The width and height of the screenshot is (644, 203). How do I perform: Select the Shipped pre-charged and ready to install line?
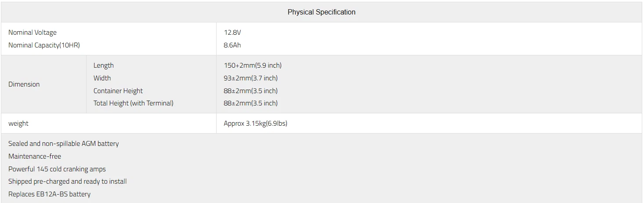pos(67,181)
